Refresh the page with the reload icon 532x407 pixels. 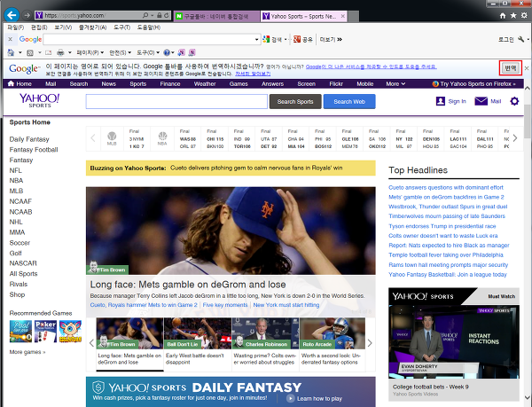(x=167, y=15)
